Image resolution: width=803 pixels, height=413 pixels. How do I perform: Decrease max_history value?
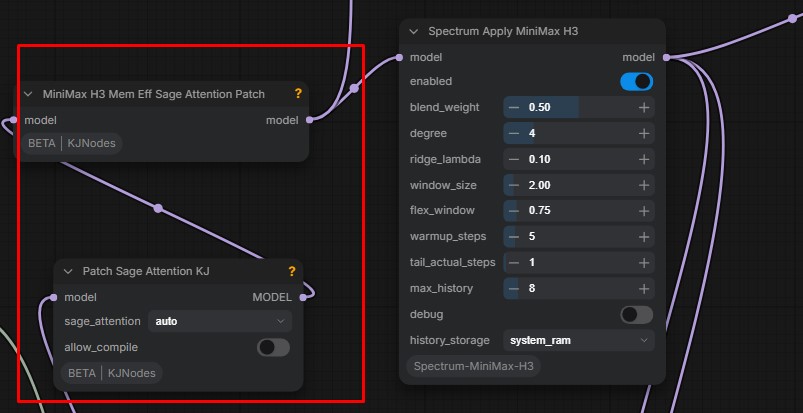click(x=514, y=288)
